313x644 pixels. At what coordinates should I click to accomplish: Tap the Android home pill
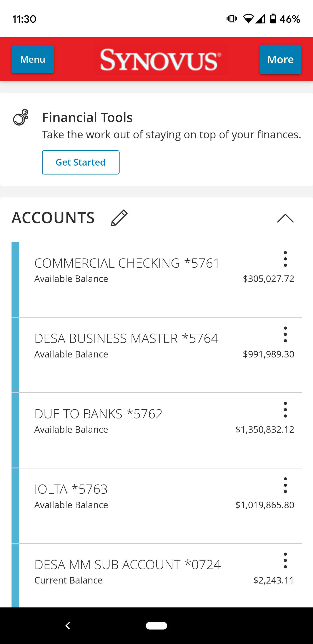(x=156, y=626)
